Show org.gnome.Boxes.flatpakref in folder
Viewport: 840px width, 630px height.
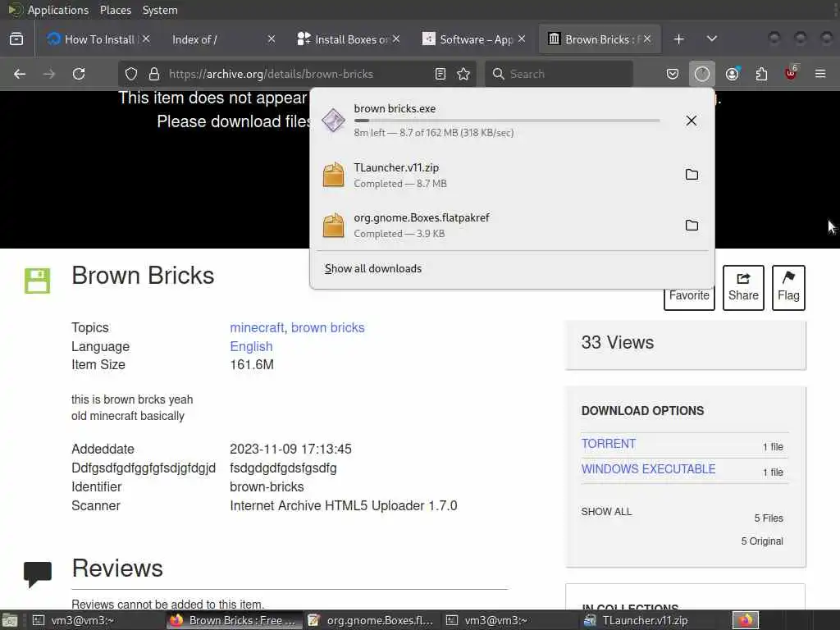692,225
